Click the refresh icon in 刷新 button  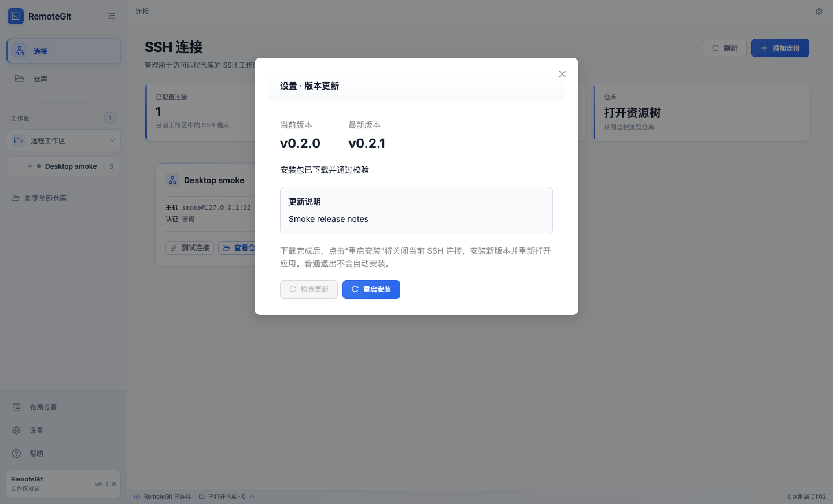[716, 48]
